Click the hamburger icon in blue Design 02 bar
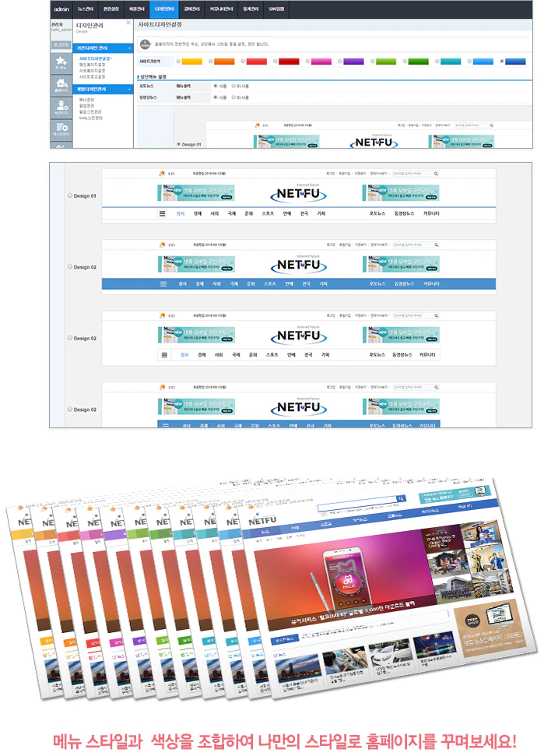 tap(163, 284)
